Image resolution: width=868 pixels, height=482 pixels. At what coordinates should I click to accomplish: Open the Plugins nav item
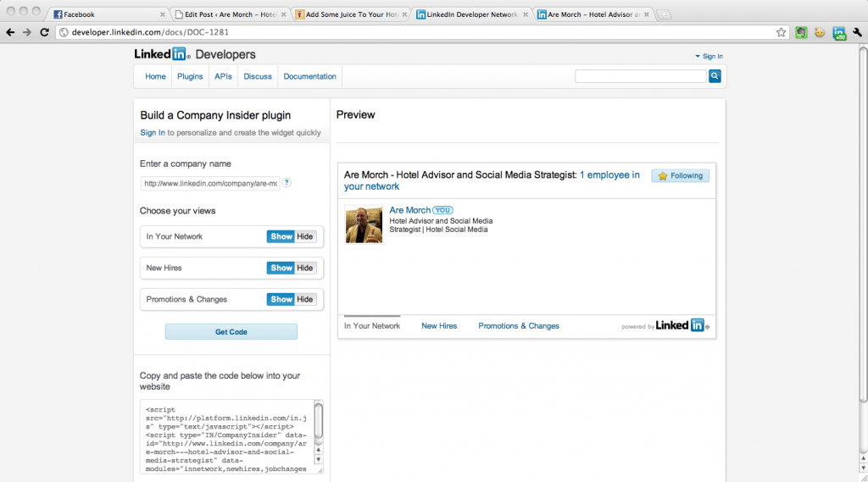[190, 76]
